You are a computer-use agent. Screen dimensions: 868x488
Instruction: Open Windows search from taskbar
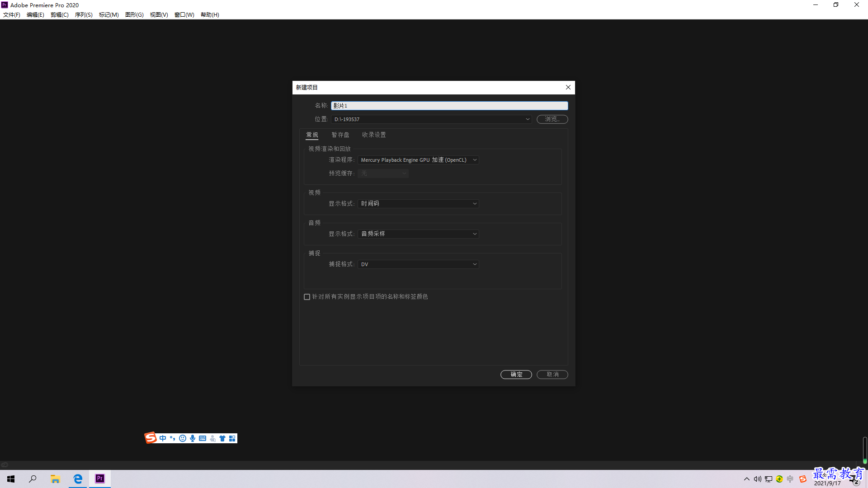point(33,479)
